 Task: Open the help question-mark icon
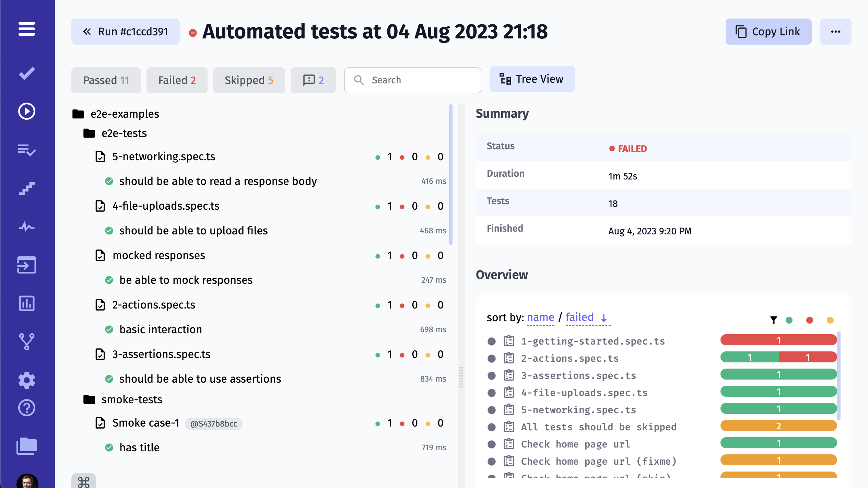tap(26, 408)
